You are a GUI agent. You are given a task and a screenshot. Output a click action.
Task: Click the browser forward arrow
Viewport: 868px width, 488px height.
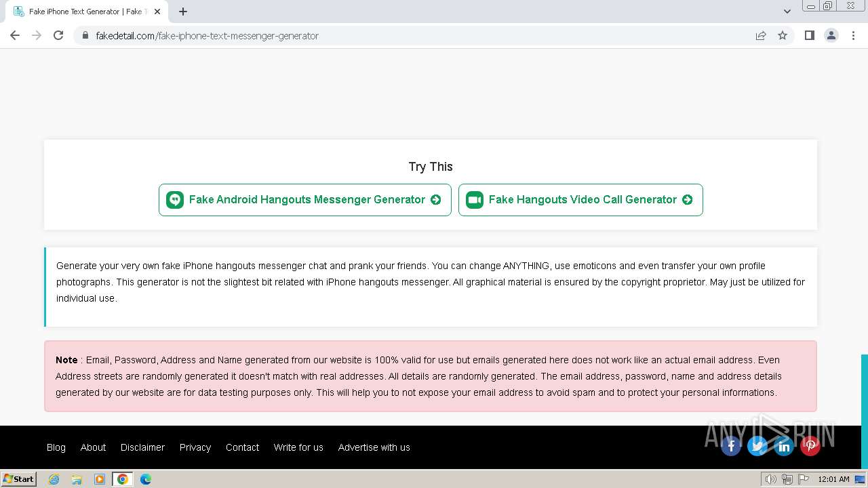click(x=37, y=35)
